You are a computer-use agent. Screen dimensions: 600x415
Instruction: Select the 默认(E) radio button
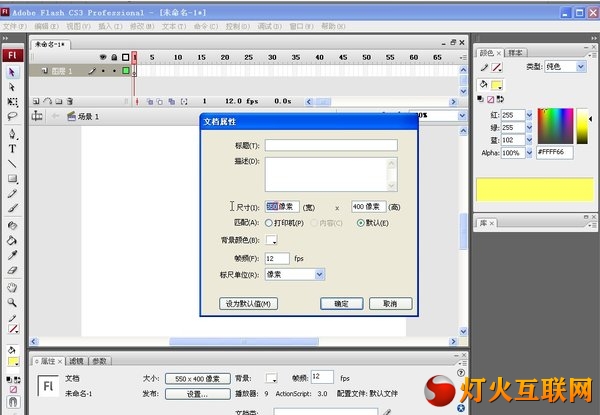(x=360, y=223)
